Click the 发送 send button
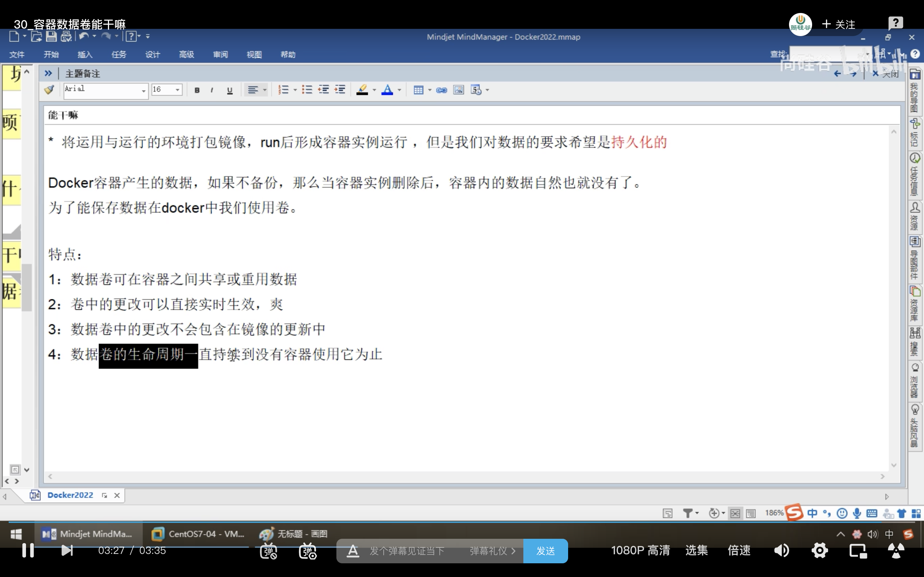 click(546, 551)
